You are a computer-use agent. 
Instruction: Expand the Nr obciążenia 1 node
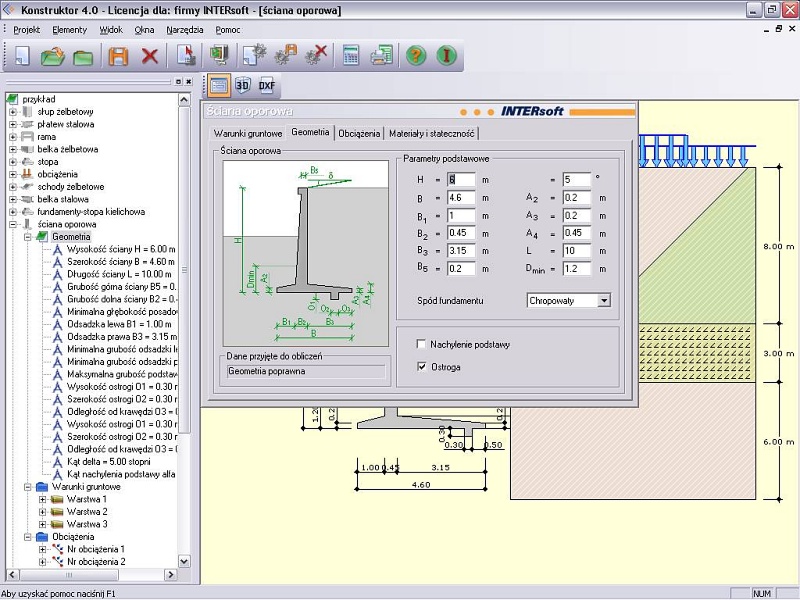pyautogui.click(x=43, y=549)
